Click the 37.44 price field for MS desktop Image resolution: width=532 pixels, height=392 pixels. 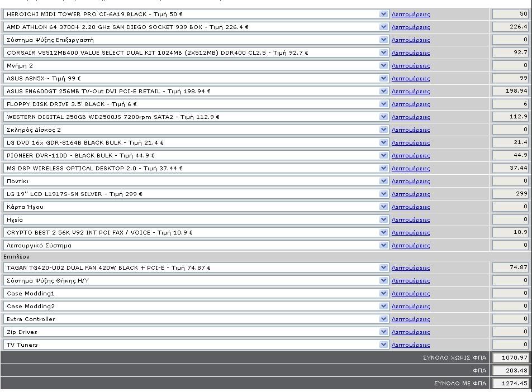[510, 168]
